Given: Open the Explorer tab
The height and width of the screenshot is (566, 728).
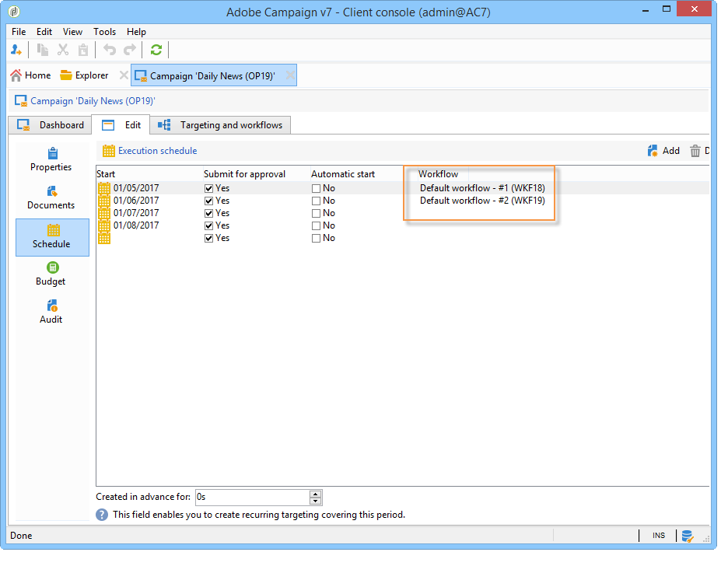Looking at the screenshot, I should click(x=85, y=75).
